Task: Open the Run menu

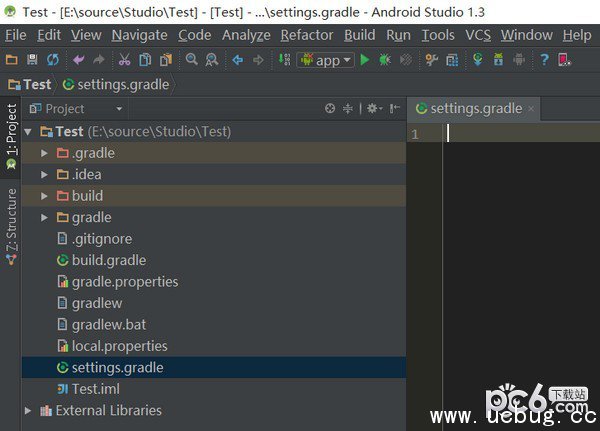Action: click(x=398, y=35)
